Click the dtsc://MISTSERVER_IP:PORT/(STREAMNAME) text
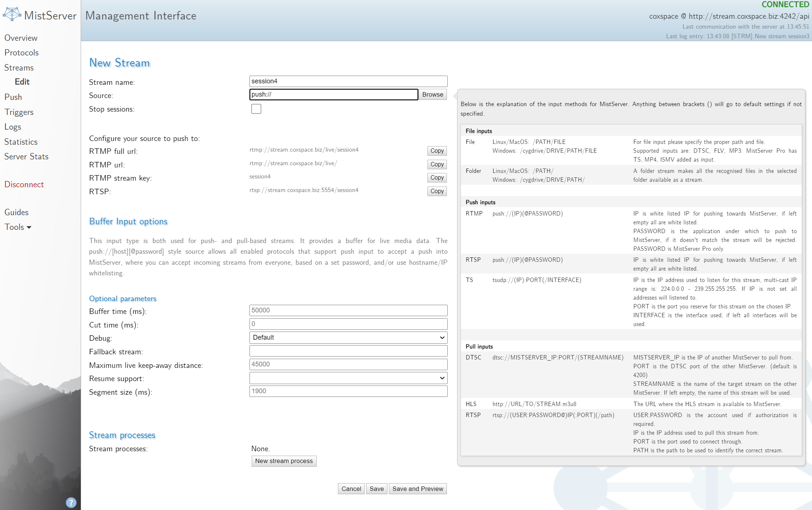 558,357
